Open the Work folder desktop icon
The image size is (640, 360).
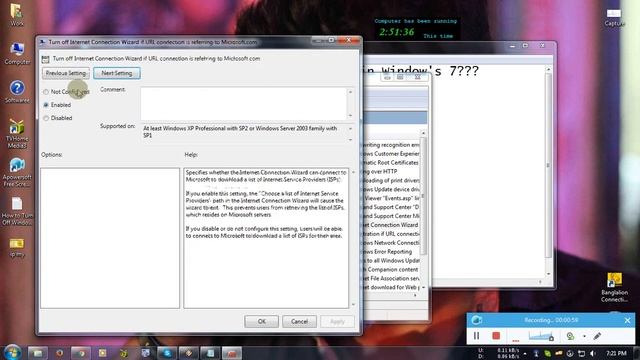(17, 15)
